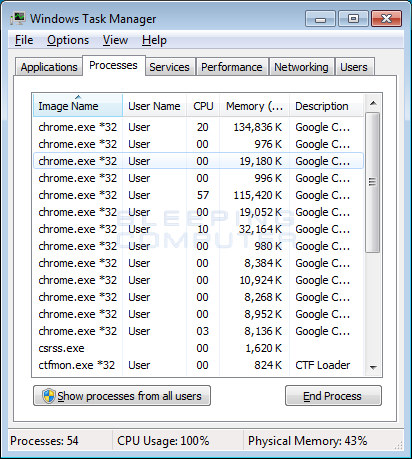Click the CPU value 03 cell
The image size is (412, 459).
203,331
